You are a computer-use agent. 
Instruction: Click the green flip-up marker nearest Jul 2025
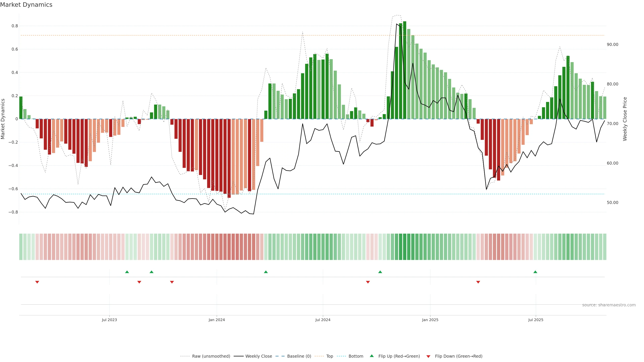[x=535, y=272]
